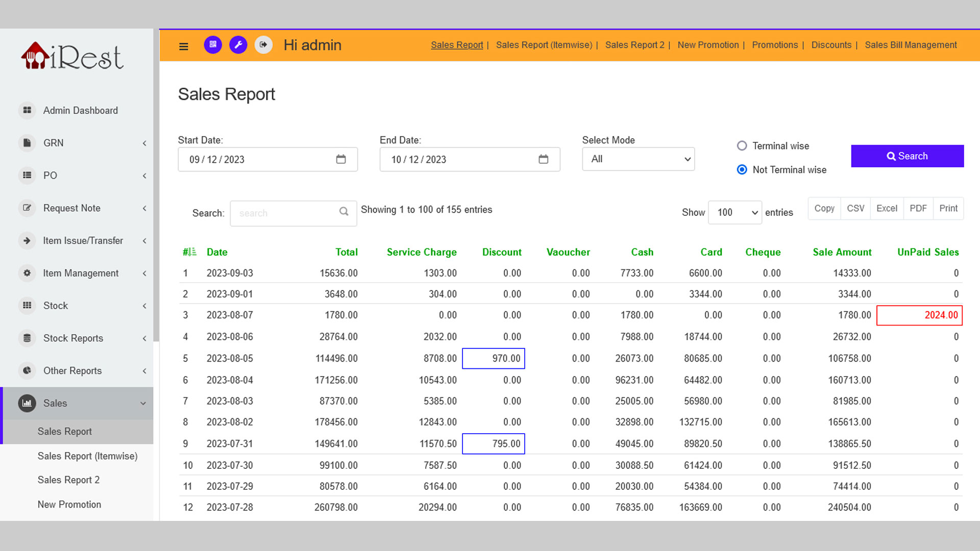Go to Promotions top link
980x551 pixels.
[x=775, y=45]
